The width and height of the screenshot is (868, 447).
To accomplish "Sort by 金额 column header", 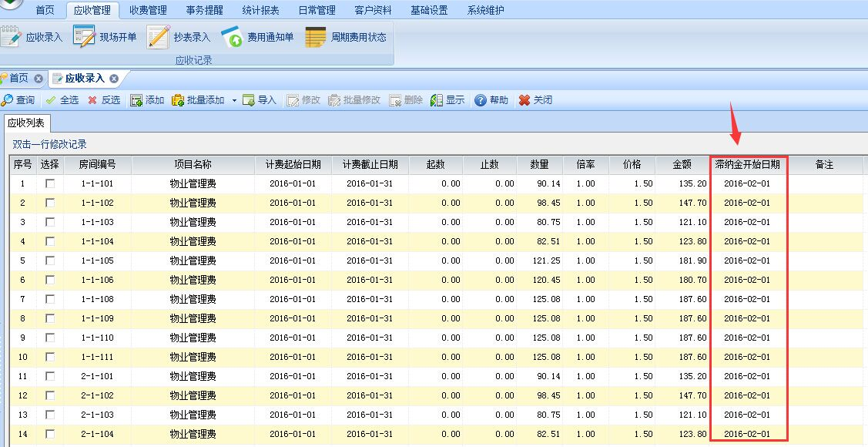I will pos(682,164).
